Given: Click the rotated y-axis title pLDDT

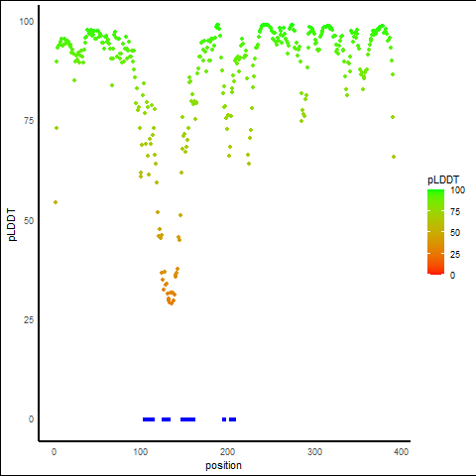Looking at the screenshot, I should coord(12,225).
